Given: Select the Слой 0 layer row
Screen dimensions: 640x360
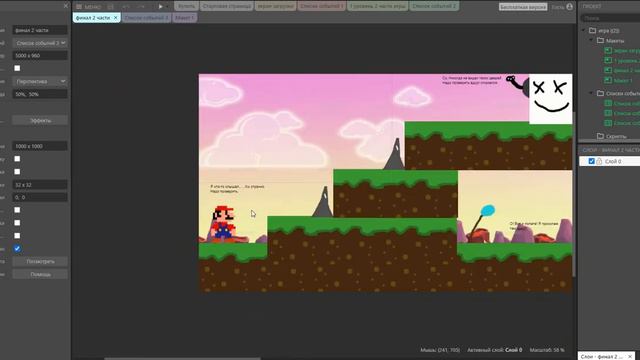Looking at the screenshot, I should (x=609, y=161).
